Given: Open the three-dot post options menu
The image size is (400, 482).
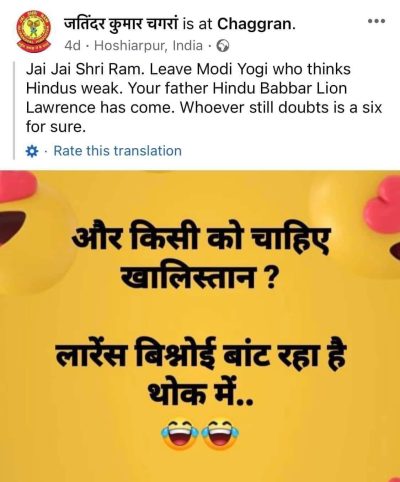Looking at the screenshot, I should (x=377, y=21).
